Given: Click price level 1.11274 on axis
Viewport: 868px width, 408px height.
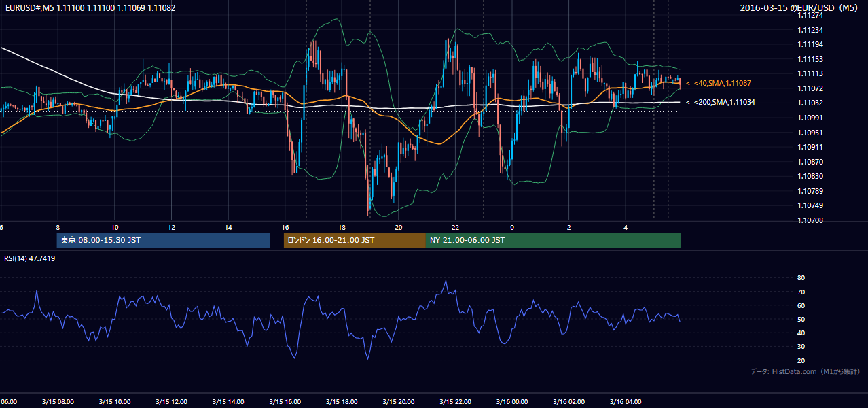Looking at the screenshot, I should pos(810,15).
